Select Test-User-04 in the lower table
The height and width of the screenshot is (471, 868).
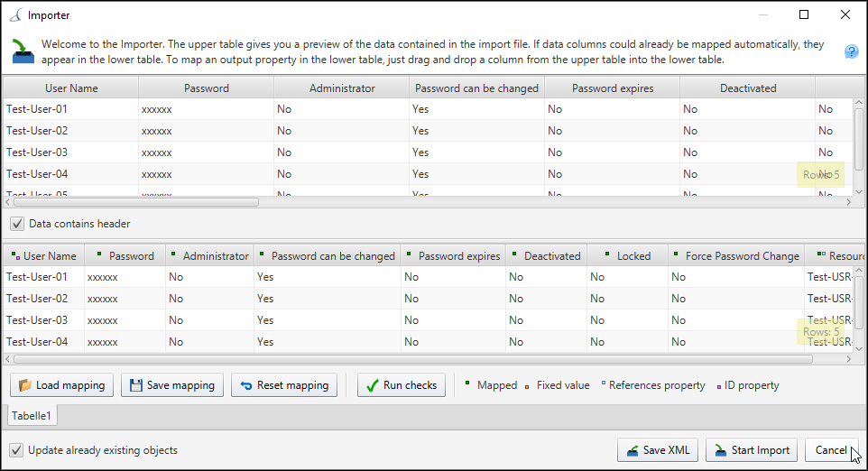pos(37,341)
